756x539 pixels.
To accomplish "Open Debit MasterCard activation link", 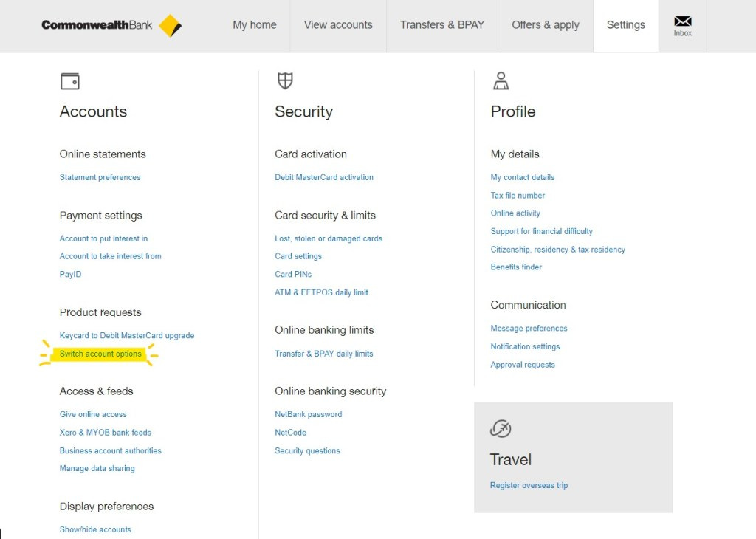I will coord(324,177).
